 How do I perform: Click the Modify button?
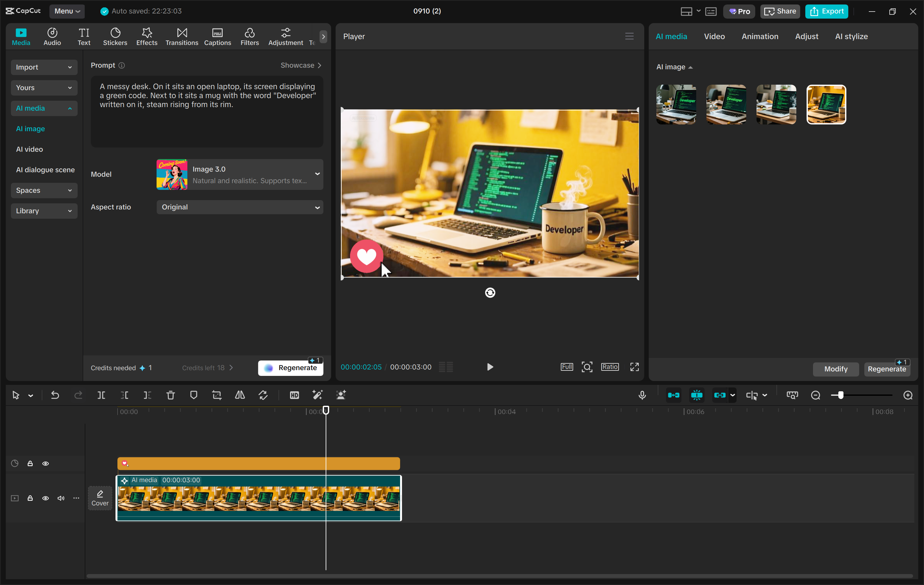tap(836, 369)
